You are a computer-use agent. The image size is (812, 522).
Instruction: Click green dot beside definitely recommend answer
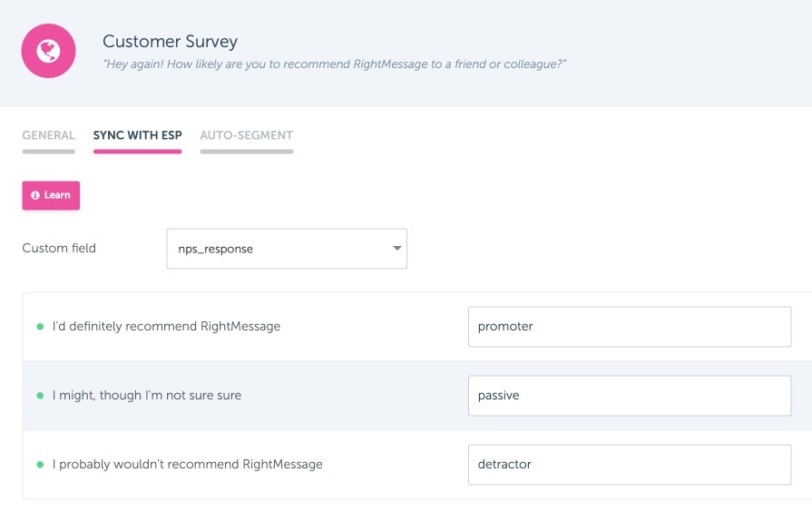click(x=40, y=327)
